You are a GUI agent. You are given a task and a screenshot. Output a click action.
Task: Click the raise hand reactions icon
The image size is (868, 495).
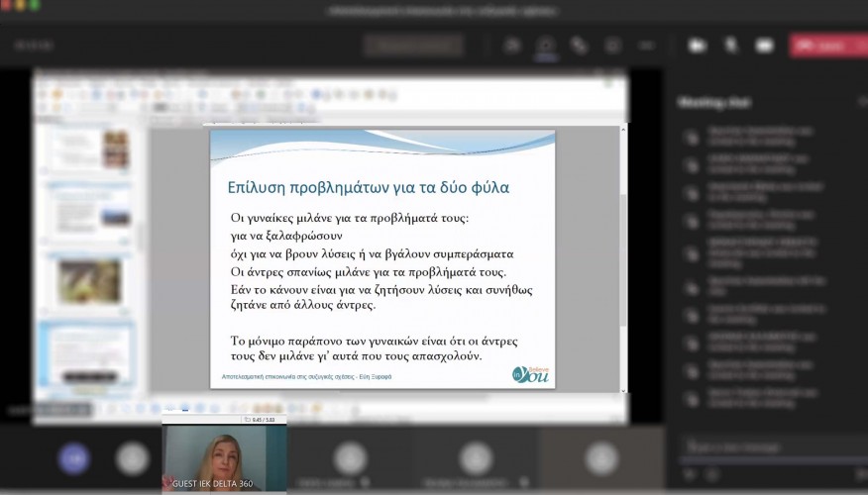580,46
